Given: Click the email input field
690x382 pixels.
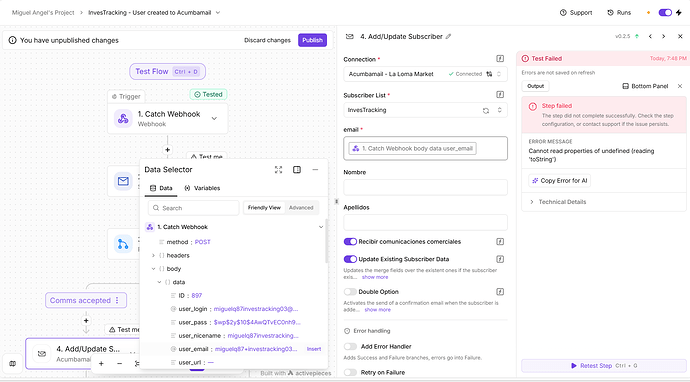Looking at the screenshot, I should pos(425,148).
